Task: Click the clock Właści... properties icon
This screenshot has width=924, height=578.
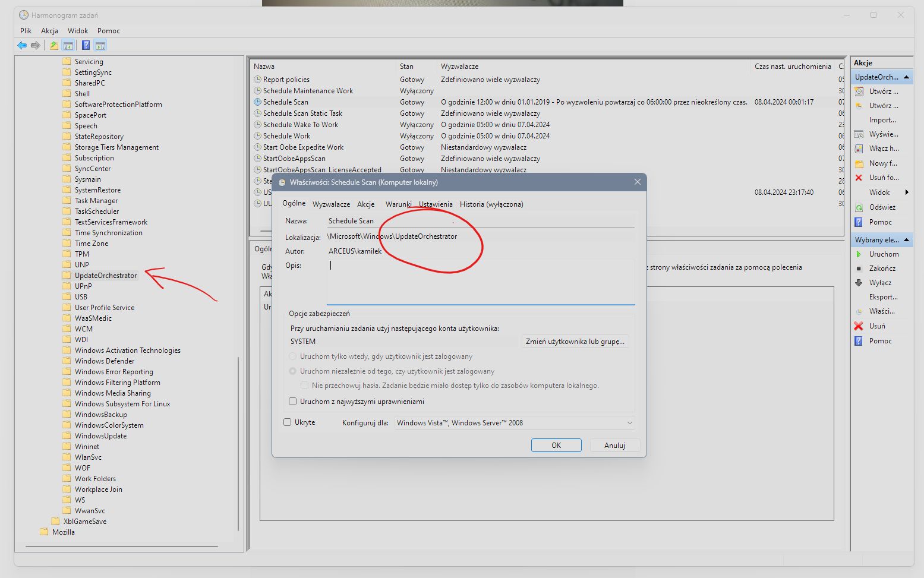Action: point(859,311)
